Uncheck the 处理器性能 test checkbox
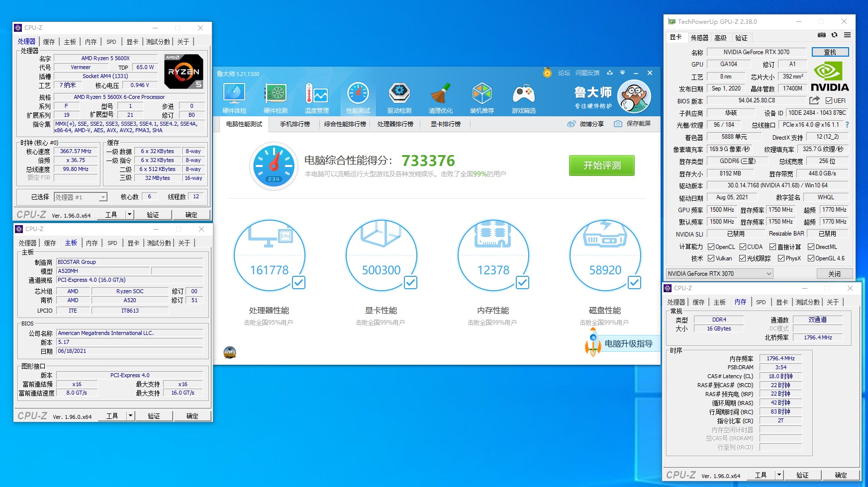The height and width of the screenshot is (487, 868). tap(298, 283)
